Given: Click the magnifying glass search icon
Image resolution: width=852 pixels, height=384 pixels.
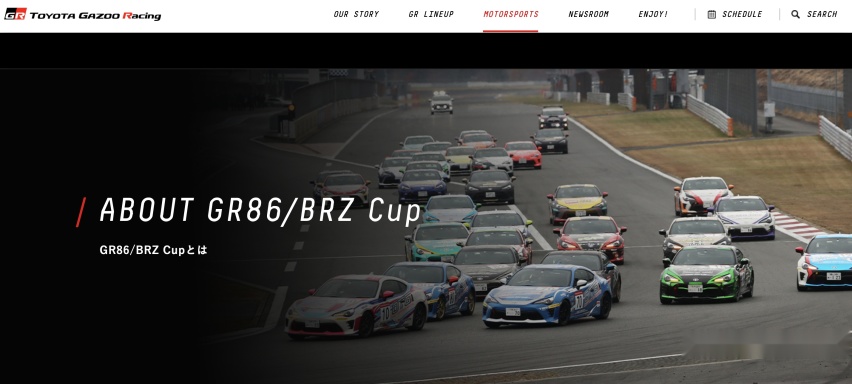Looking at the screenshot, I should 795,15.
